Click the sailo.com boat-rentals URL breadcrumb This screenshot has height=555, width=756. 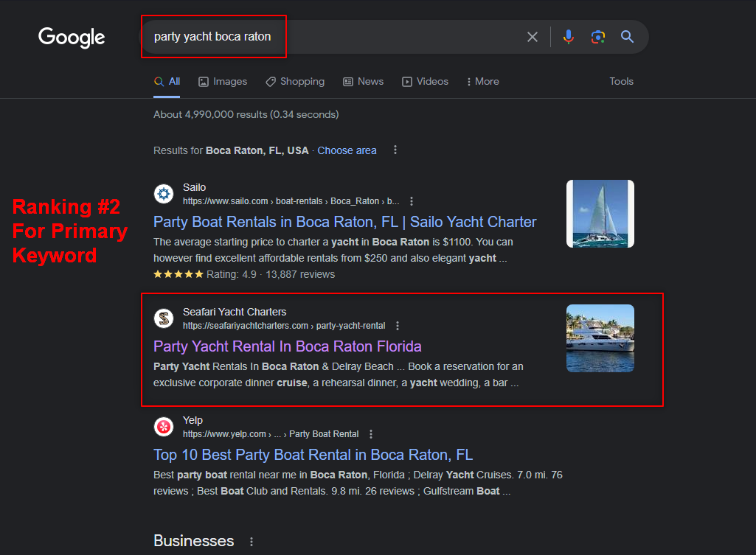click(291, 201)
